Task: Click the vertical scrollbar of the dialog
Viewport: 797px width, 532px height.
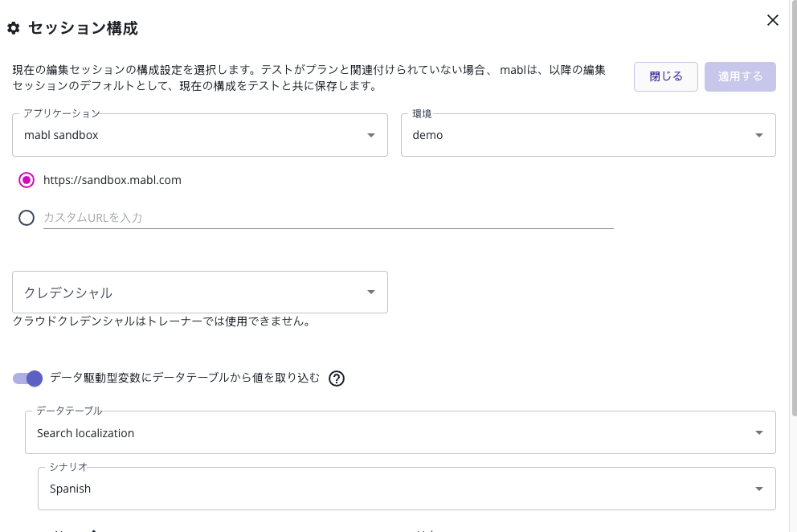Action: [x=794, y=208]
